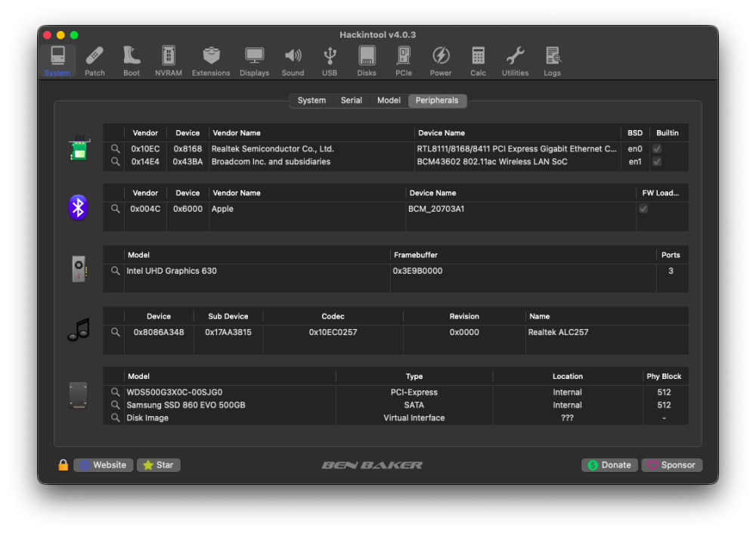Click the lock icon
This screenshot has width=756, height=534.
coord(64,465)
